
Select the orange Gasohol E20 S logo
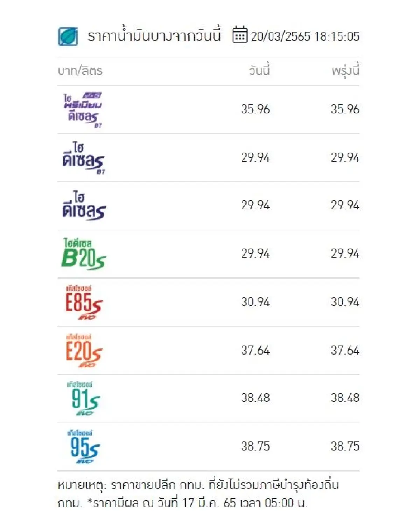point(83,351)
